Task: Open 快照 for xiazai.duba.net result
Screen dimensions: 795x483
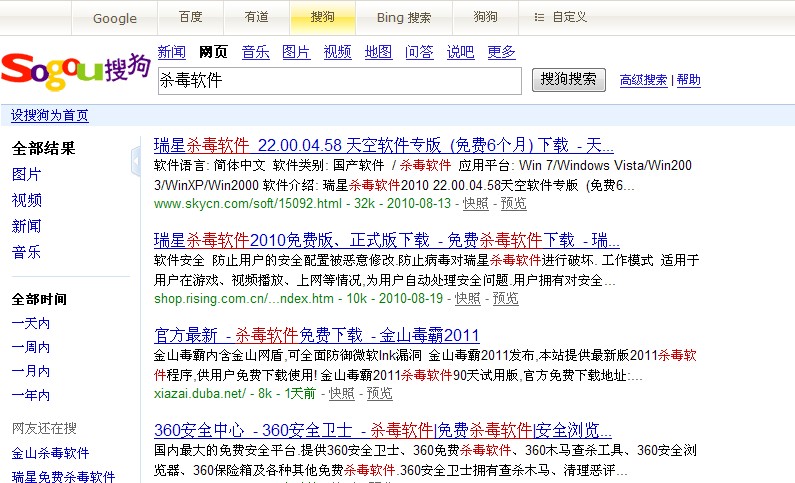Action: click(341, 393)
